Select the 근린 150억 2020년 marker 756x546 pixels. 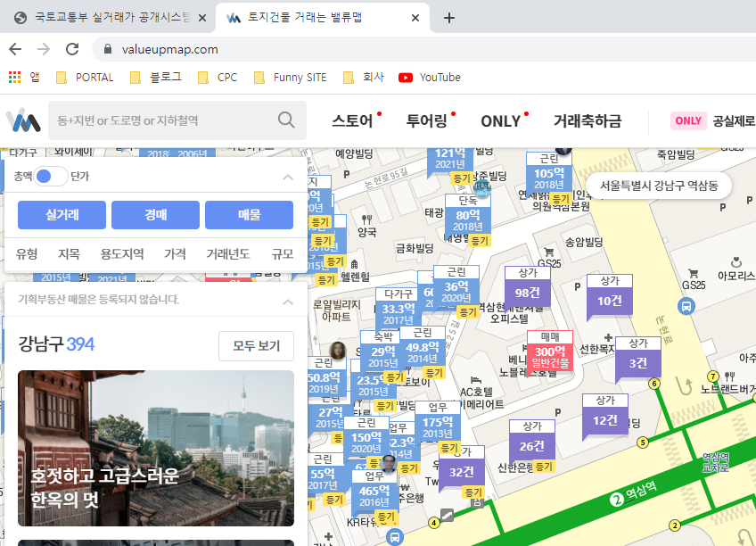pos(366,437)
